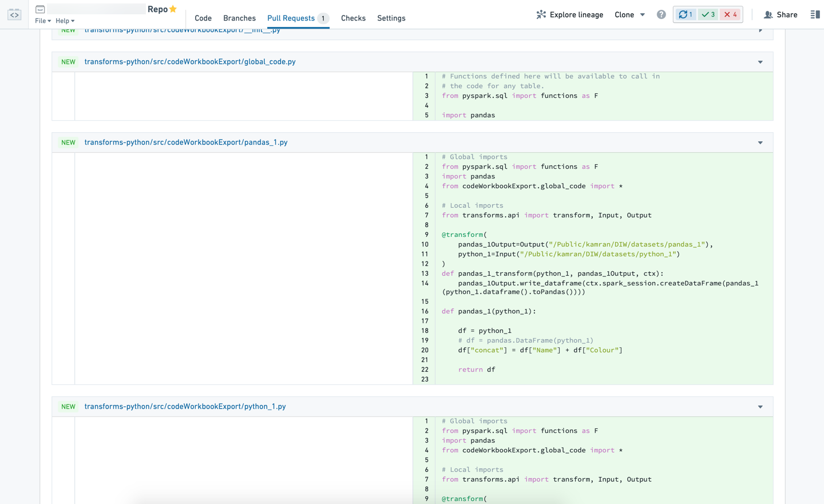The height and width of the screenshot is (504, 824).
Task: Open the python_1.py file link
Action: pyautogui.click(x=185, y=407)
